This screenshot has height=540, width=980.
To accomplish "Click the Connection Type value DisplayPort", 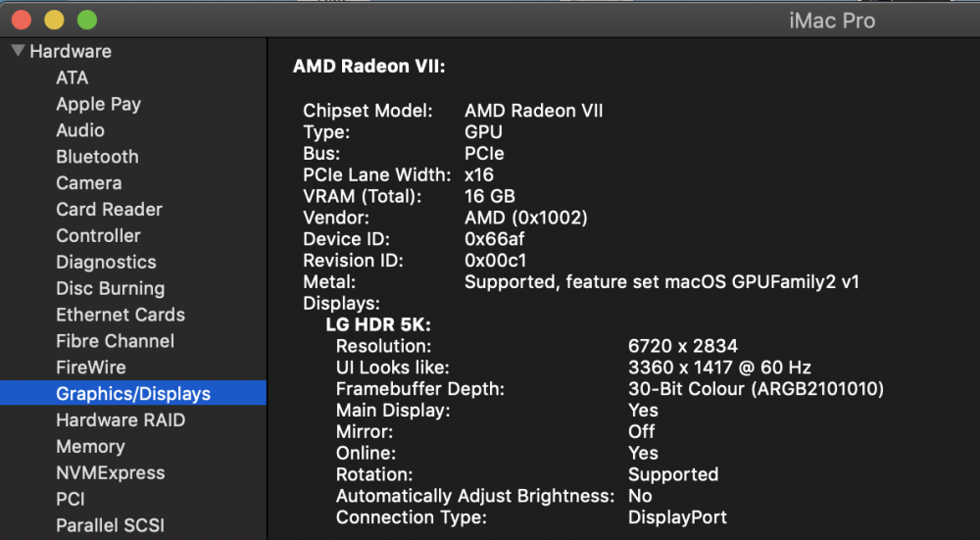I will point(677,517).
